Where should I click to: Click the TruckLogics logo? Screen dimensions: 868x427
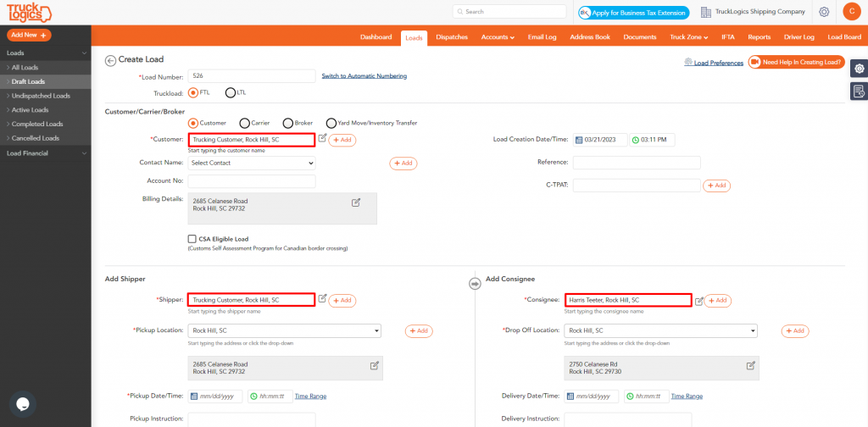click(29, 12)
